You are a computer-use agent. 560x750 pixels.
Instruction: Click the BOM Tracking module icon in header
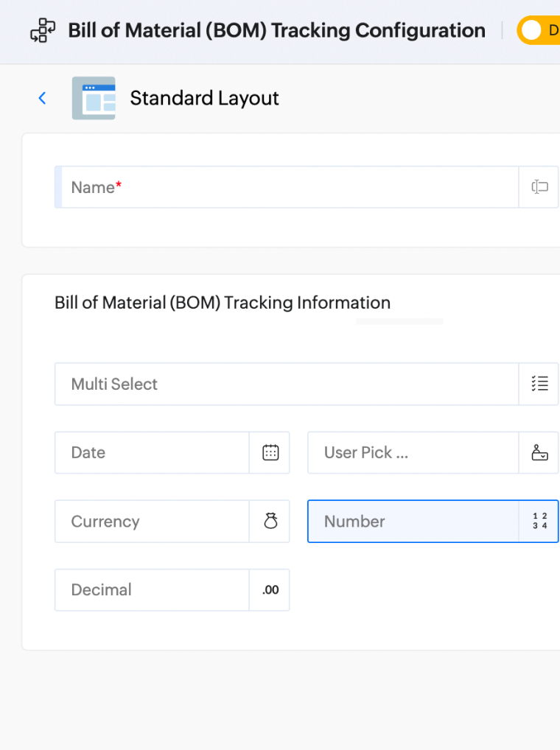(x=42, y=31)
